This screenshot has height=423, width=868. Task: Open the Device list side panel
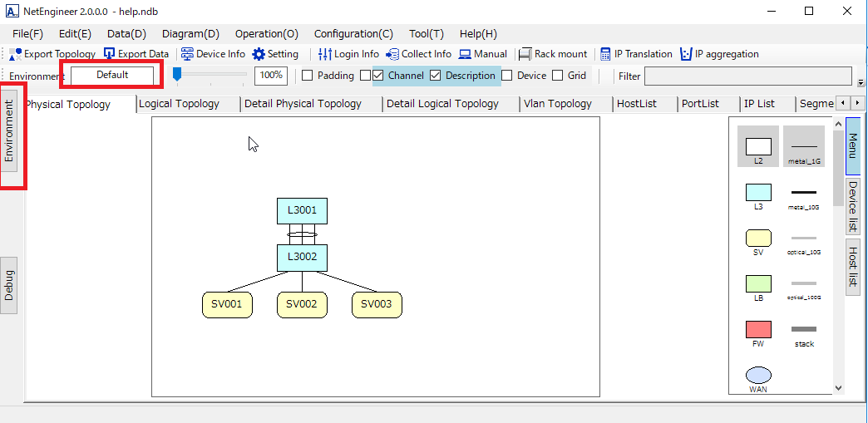tap(853, 207)
